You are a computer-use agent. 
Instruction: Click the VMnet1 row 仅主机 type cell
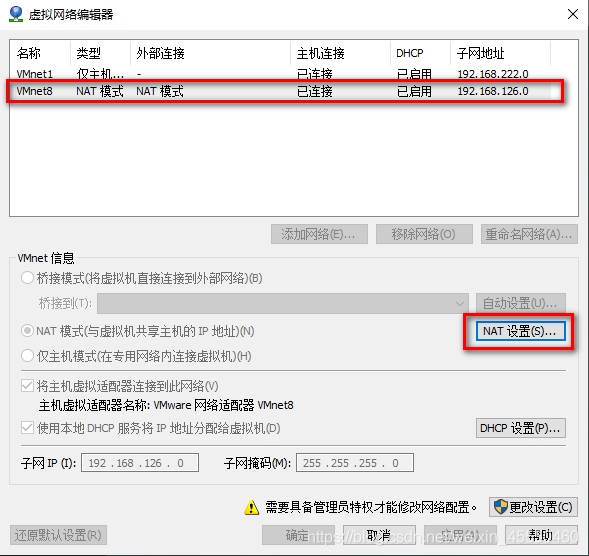coord(100,74)
